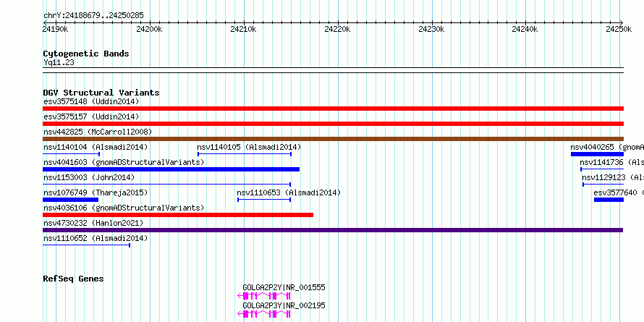This screenshot has height=322, width=644.
Task: Click the DGV Structural Variants track title
Action: [101, 93]
